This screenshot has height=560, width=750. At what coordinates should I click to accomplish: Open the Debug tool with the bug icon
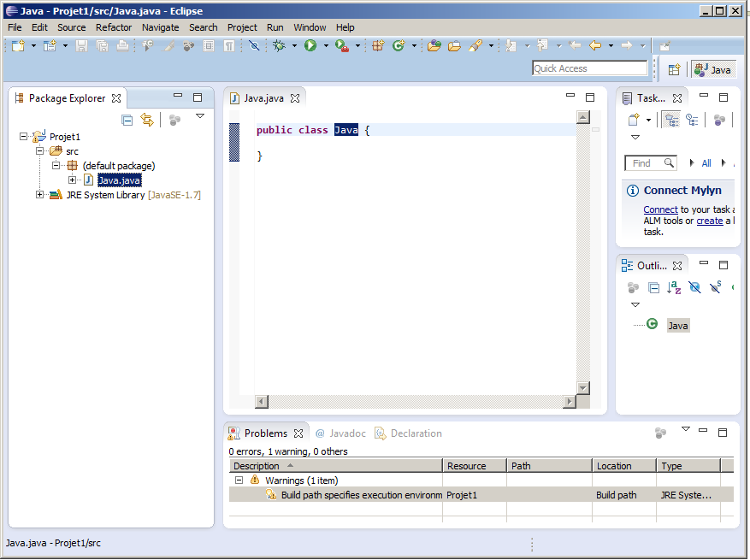pyautogui.click(x=277, y=45)
